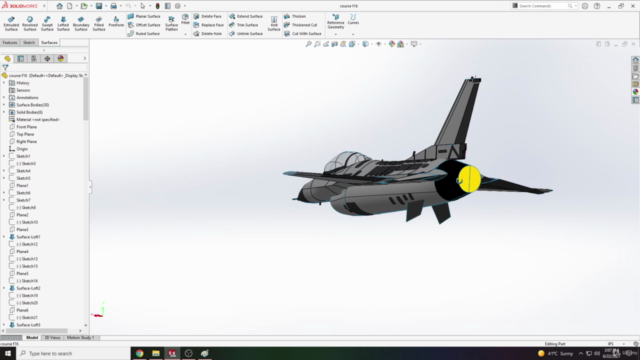Expand the History node
This screenshot has width=640, height=360.
click(x=4, y=83)
